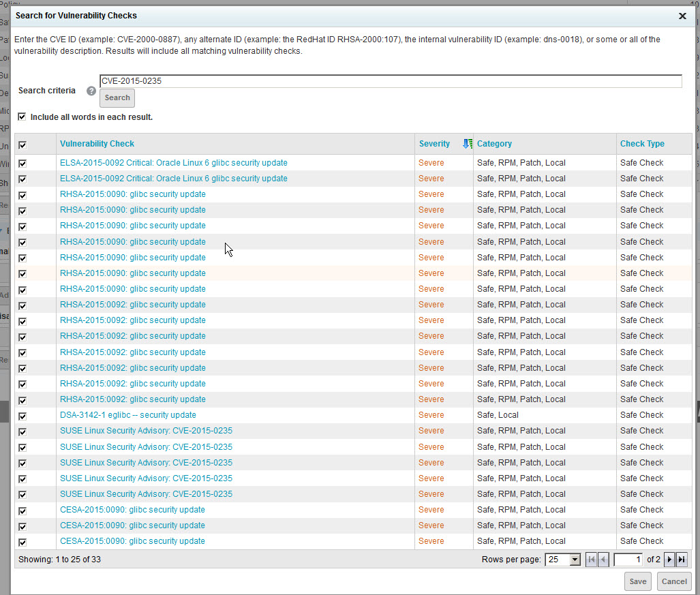The image size is (700, 595).
Task: Uncheck 'Include all words in each result'
Action: pyautogui.click(x=22, y=117)
